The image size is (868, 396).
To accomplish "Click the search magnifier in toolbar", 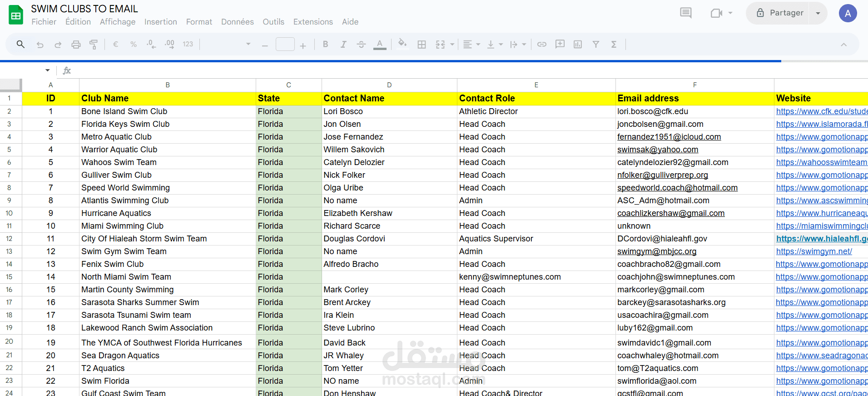I will tap(20, 44).
